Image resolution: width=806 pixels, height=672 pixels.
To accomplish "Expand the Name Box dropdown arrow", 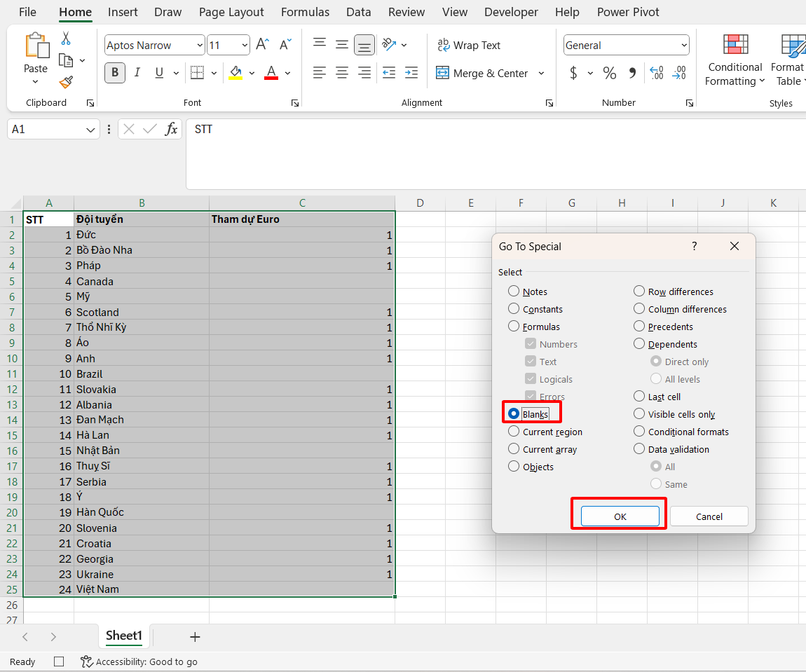I will 90,130.
